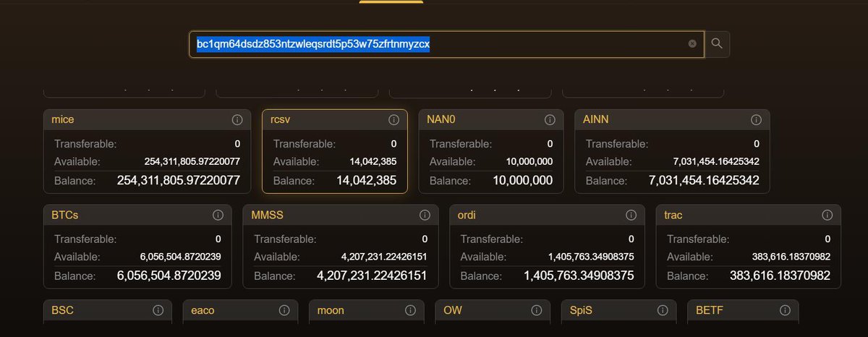Click NAN0 balance value 10,000,000
This screenshot has width=868, height=337.
coord(523,180)
